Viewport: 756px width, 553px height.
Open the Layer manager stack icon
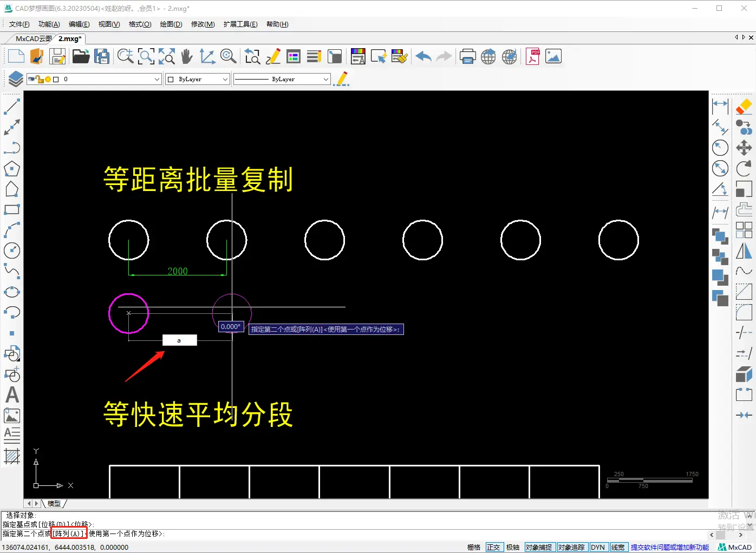[15, 79]
